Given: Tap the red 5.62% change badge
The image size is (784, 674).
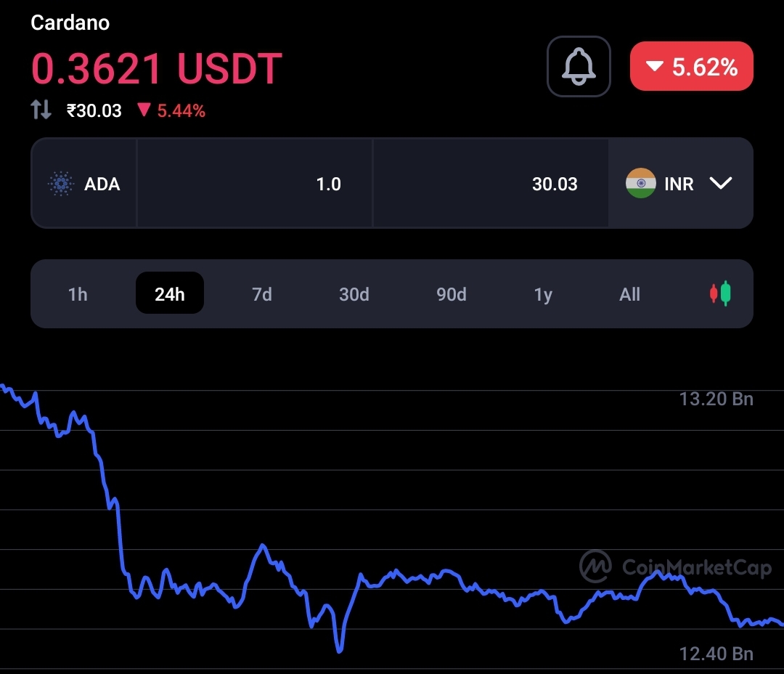Looking at the screenshot, I should pyautogui.click(x=692, y=67).
